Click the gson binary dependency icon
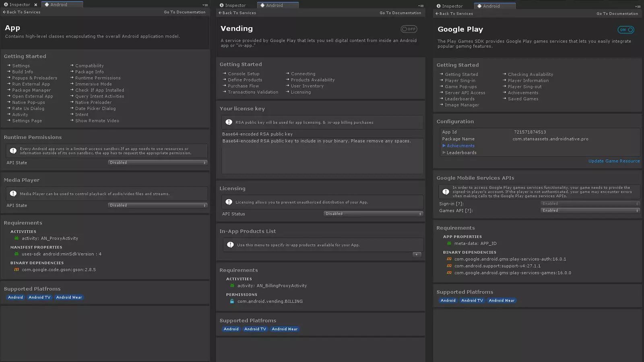Viewport: 644px width, 362px height. 17,269
